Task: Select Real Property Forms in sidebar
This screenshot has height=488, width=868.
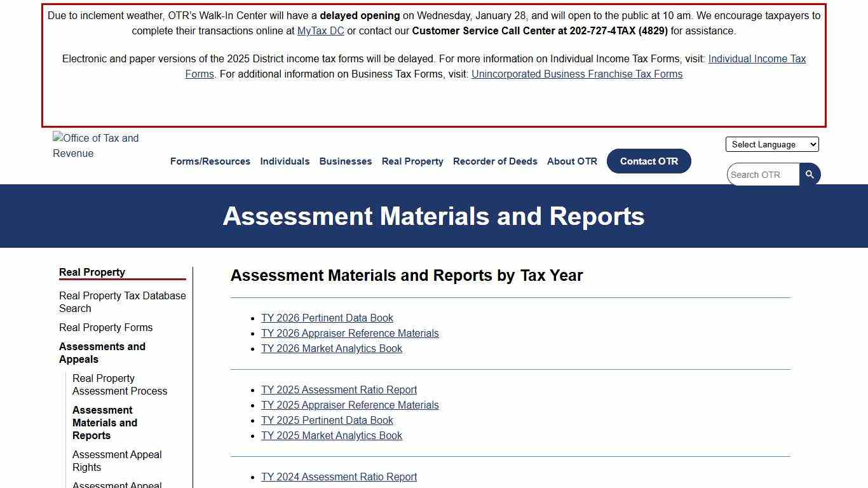Action: click(105, 327)
